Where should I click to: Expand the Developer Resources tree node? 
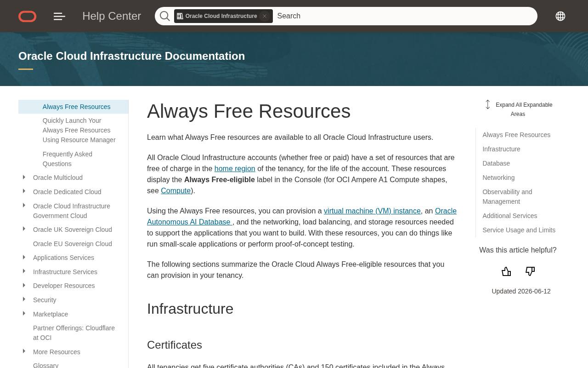pyautogui.click(x=24, y=285)
